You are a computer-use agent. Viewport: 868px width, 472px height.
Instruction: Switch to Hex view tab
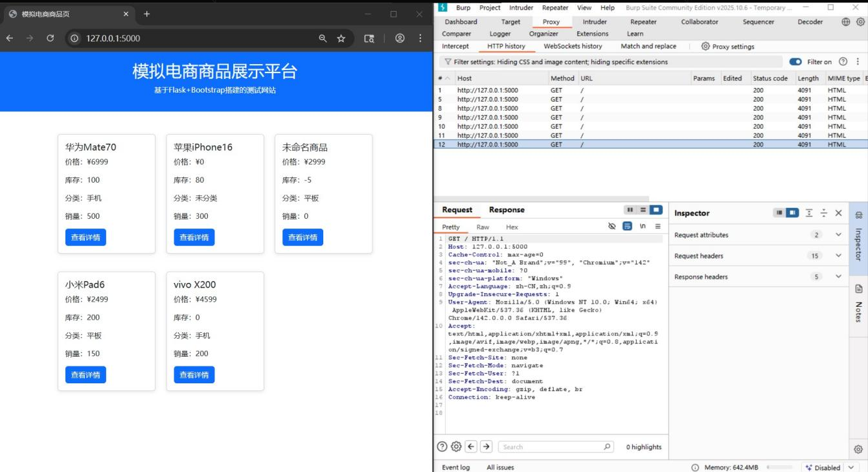coord(512,227)
